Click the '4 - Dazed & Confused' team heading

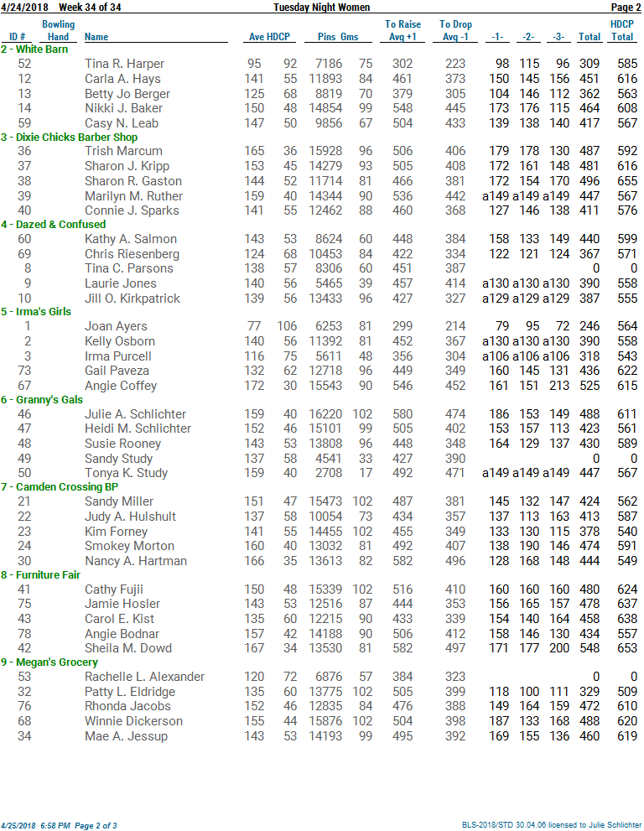(x=54, y=225)
